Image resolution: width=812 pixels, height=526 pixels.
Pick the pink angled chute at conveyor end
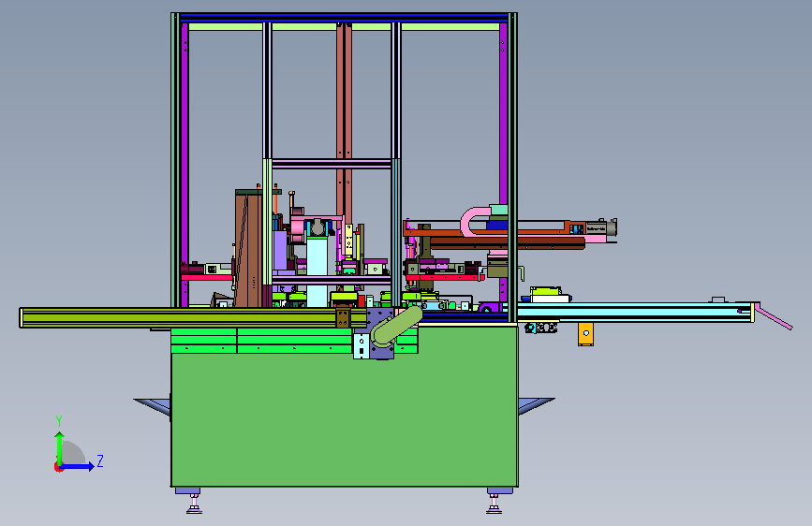tap(774, 316)
